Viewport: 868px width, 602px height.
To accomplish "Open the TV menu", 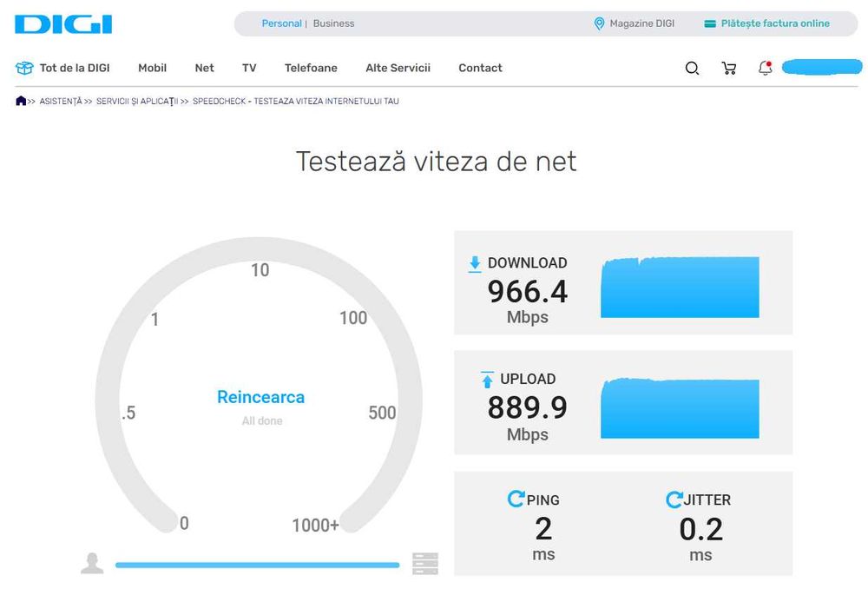I will [x=249, y=68].
